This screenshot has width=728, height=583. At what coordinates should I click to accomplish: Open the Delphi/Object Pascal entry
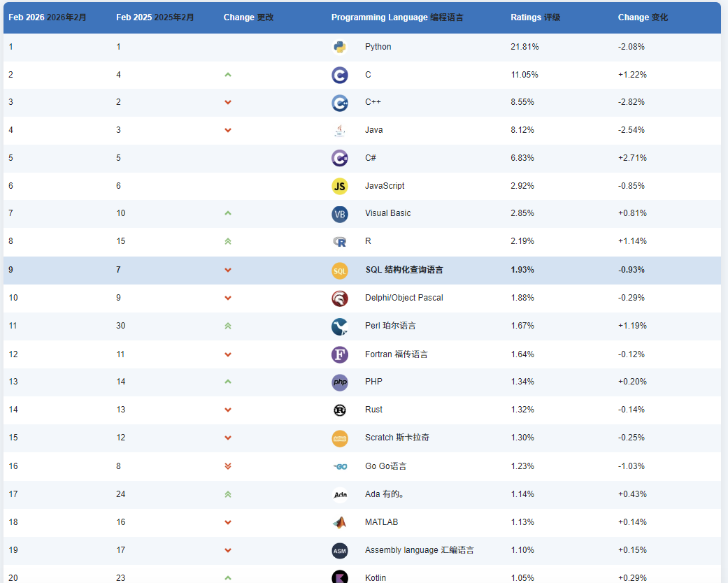tap(404, 298)
